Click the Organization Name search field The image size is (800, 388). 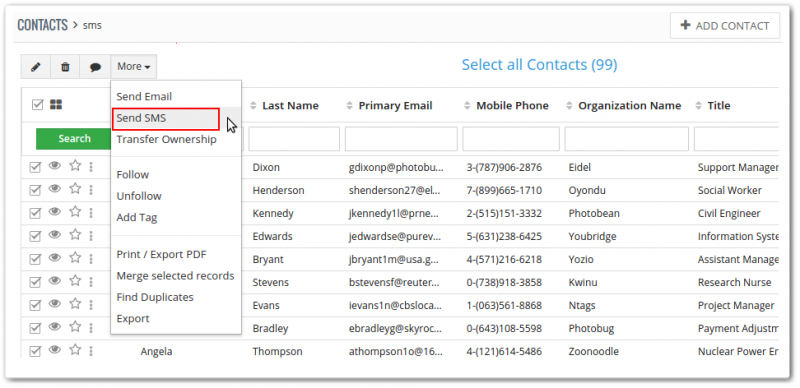(627, 139)
